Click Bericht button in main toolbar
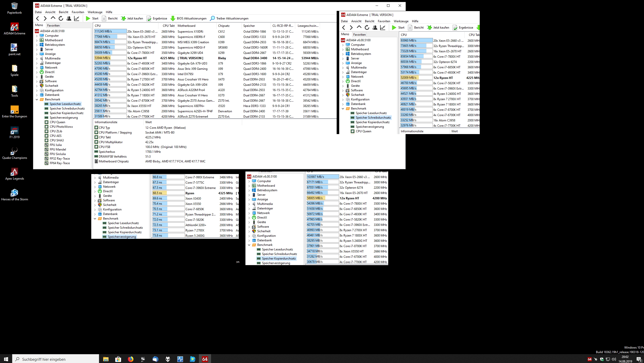Screen dimensions: 644x363 coord(110,18)
